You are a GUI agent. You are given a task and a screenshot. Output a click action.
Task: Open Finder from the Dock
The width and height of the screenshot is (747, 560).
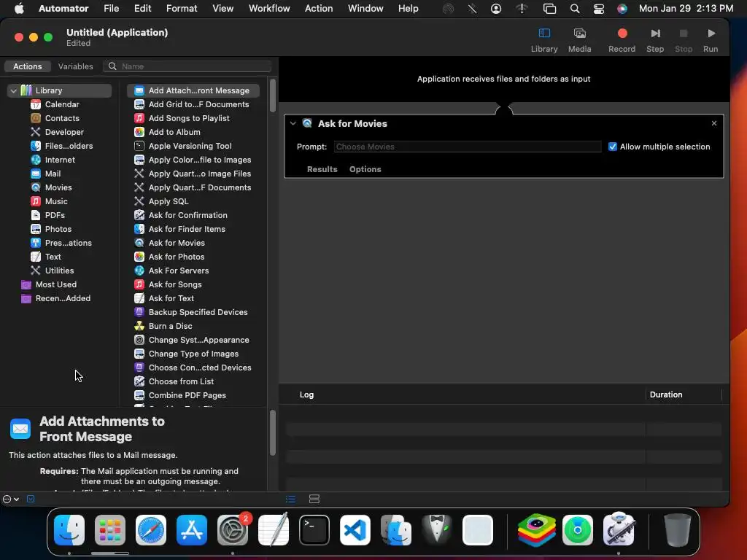click(x=69, y=530)
